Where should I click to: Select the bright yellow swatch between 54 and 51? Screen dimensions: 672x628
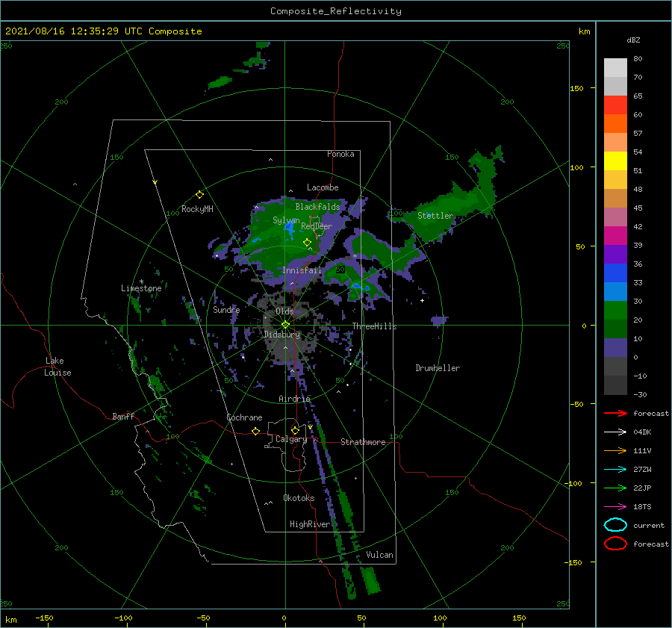pos(615,161)
